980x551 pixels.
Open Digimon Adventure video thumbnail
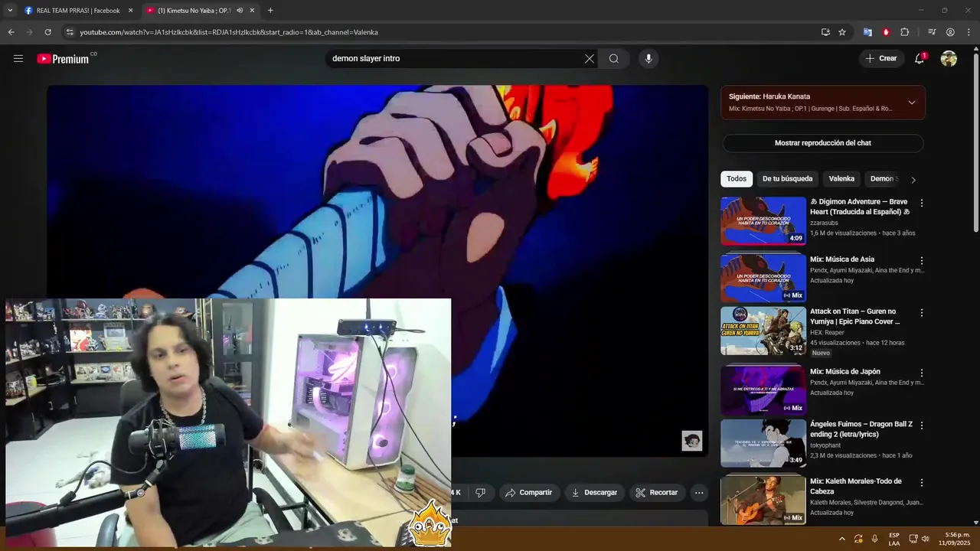pos(763,221)
